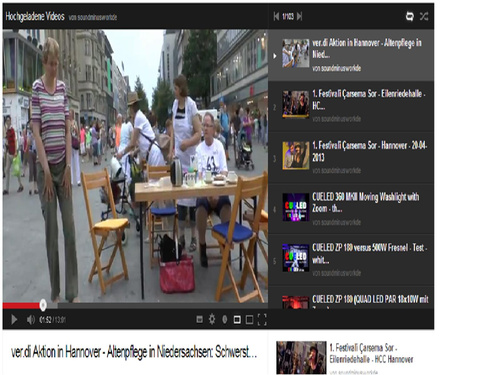The width and height of the screenshot is (500, 375).
Task: Open the Hochgeladene Videos playlist title
Action: [35, 16]
